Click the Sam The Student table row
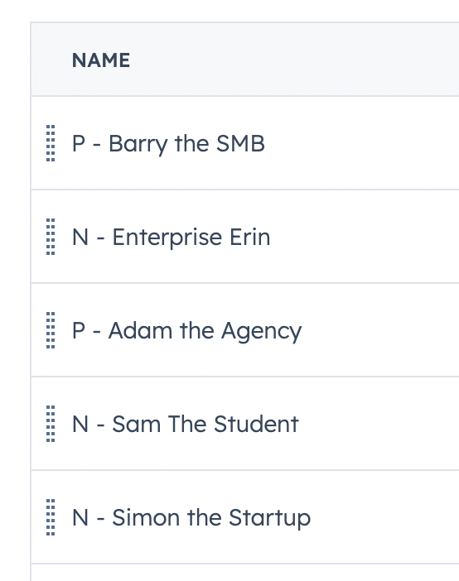 point(245,424)
